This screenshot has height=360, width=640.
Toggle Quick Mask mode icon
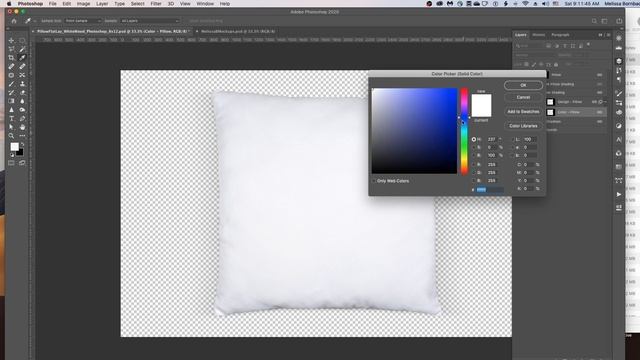click(11, 163)
